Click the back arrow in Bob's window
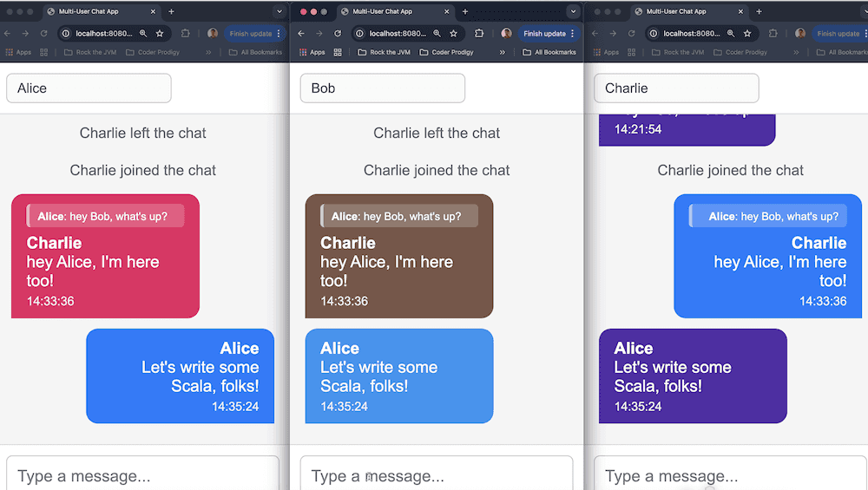 coord(300,34)
